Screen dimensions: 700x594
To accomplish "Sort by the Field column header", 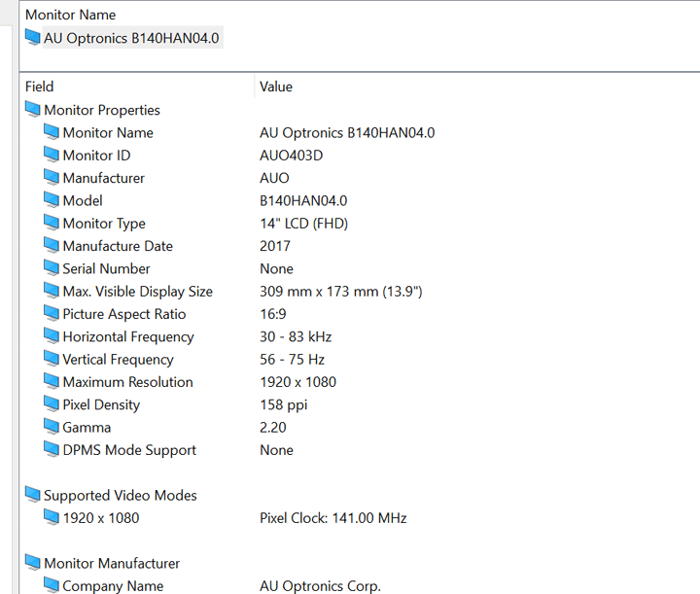I will (40, 87).
